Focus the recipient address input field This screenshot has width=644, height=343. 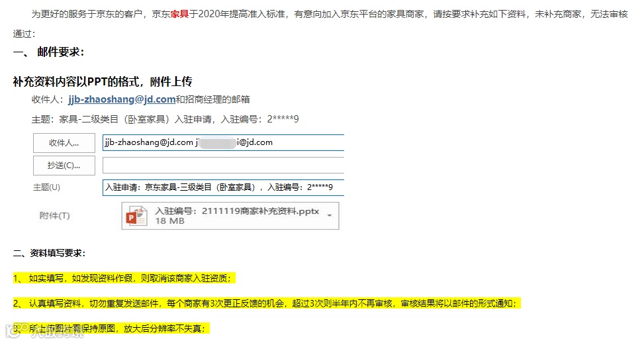pyautogui.click(x=223, y=142)
